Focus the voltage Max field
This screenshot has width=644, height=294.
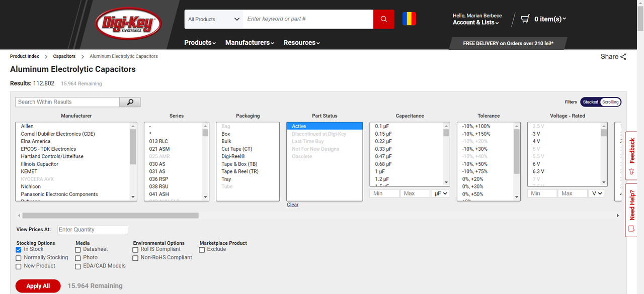pos(573,193)
